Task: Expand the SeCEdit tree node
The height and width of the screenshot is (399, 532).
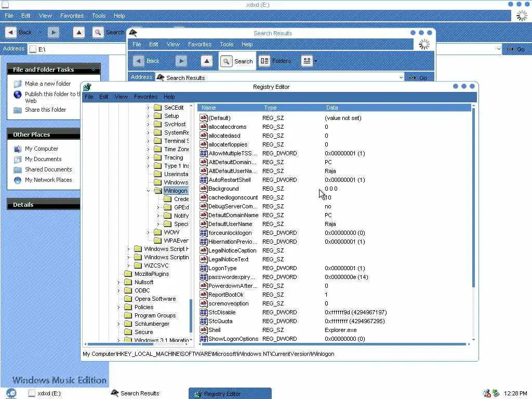Action: pos(148,108)
